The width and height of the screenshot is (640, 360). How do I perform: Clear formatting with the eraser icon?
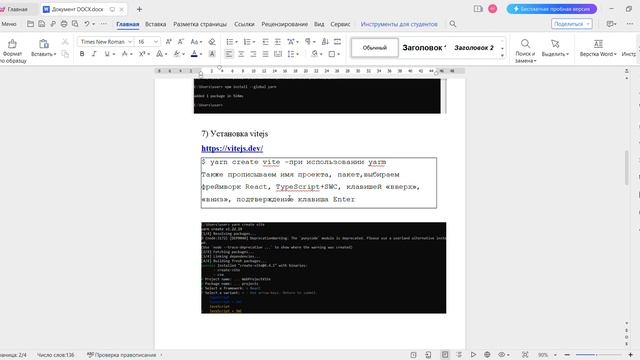pyautogui.click(x=211, y=42)
